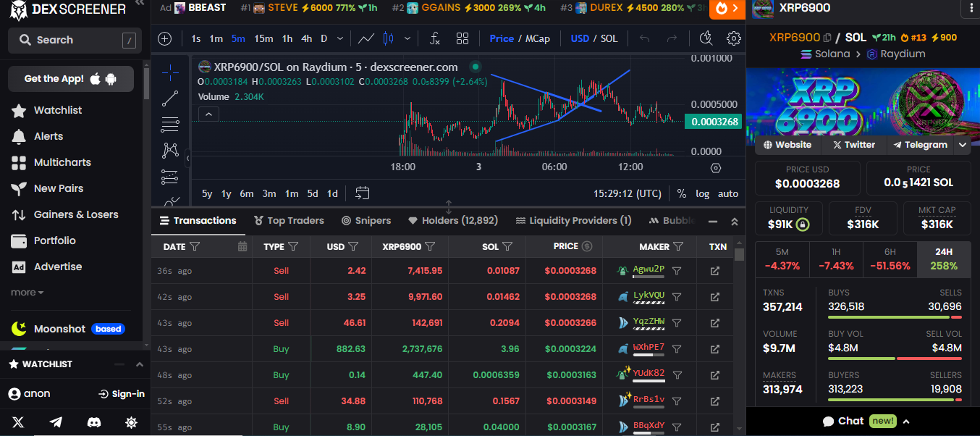980x436 pixels.
Task: Open the token Telegram link
Action: [x=919, y=145]
